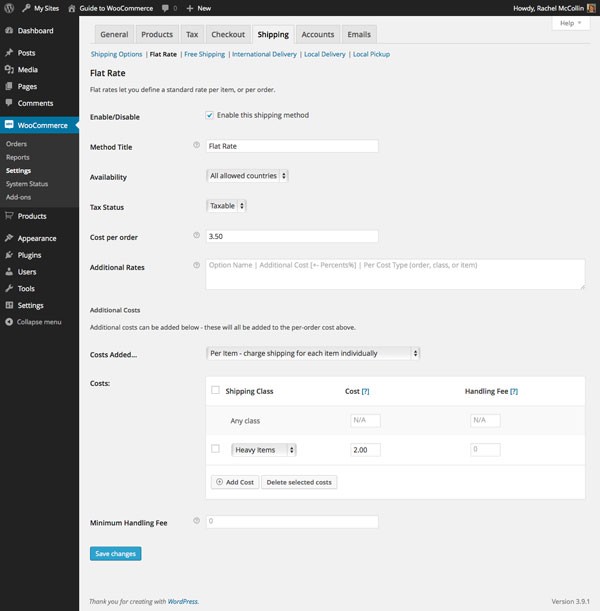Click the Users person icon
Viewport: 600px width, 611px height.
coord(9,272)
